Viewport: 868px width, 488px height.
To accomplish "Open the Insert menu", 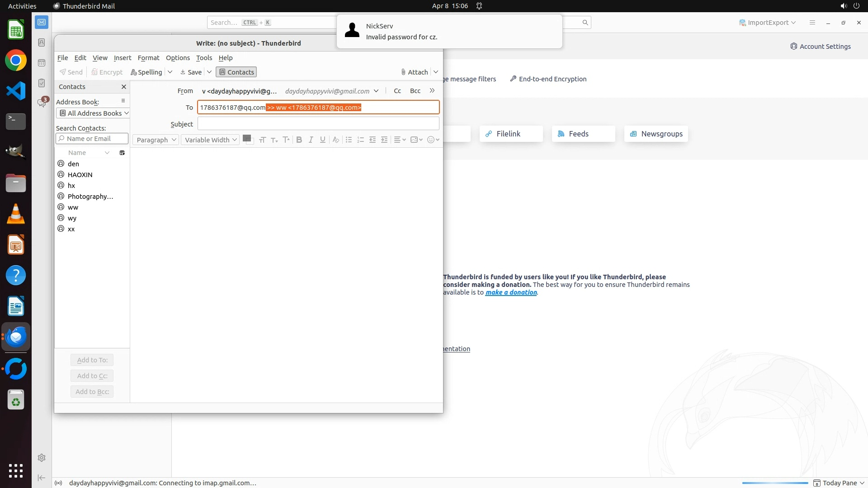I will [x=123, y=57].
